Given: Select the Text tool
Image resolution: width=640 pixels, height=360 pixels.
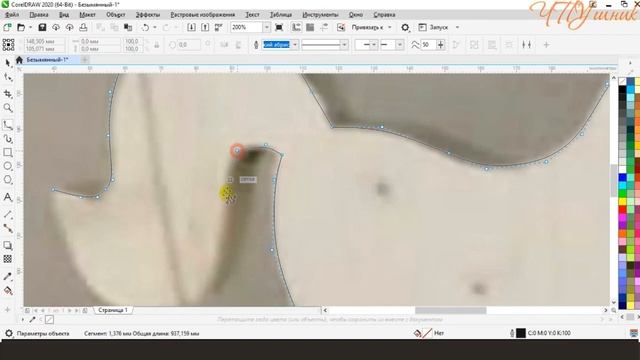Looking at the screenshot, I should click(x=7, y=197).
